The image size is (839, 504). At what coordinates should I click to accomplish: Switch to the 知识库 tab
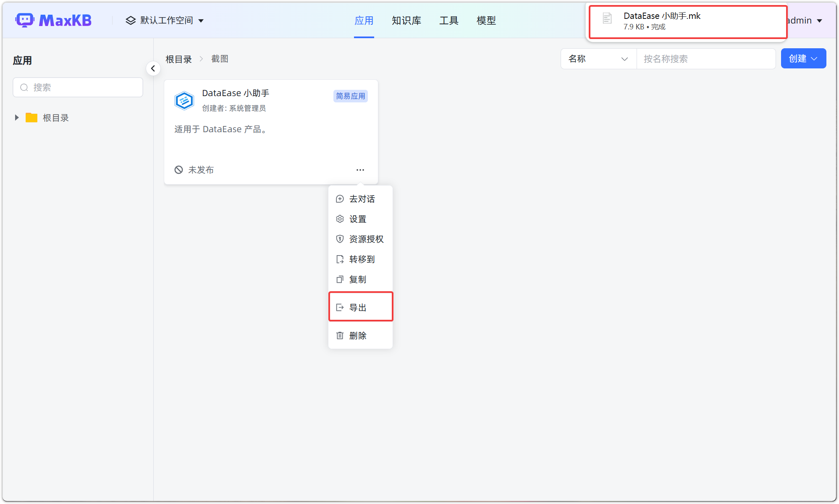(406, 20)
